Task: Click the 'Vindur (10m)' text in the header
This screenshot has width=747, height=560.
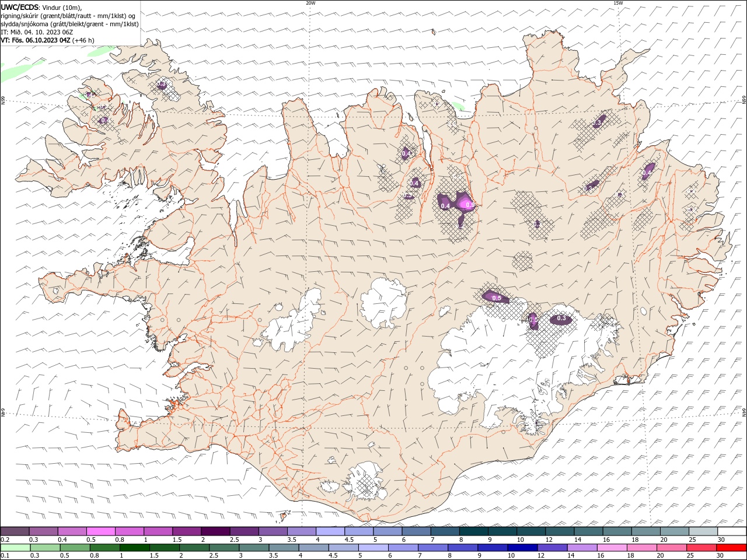Action: tap(62, 7)
